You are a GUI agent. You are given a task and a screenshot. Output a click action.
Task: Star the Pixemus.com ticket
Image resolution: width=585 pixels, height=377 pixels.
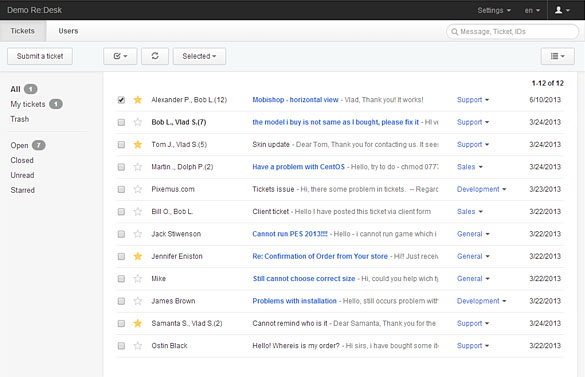pyautogui.click(x=138, y=189)
